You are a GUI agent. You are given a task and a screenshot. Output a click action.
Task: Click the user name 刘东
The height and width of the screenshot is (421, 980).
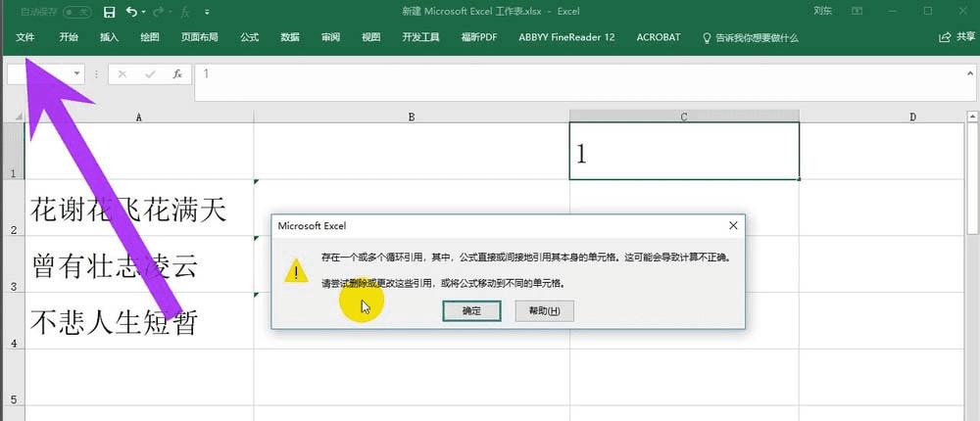coord(822,11)
